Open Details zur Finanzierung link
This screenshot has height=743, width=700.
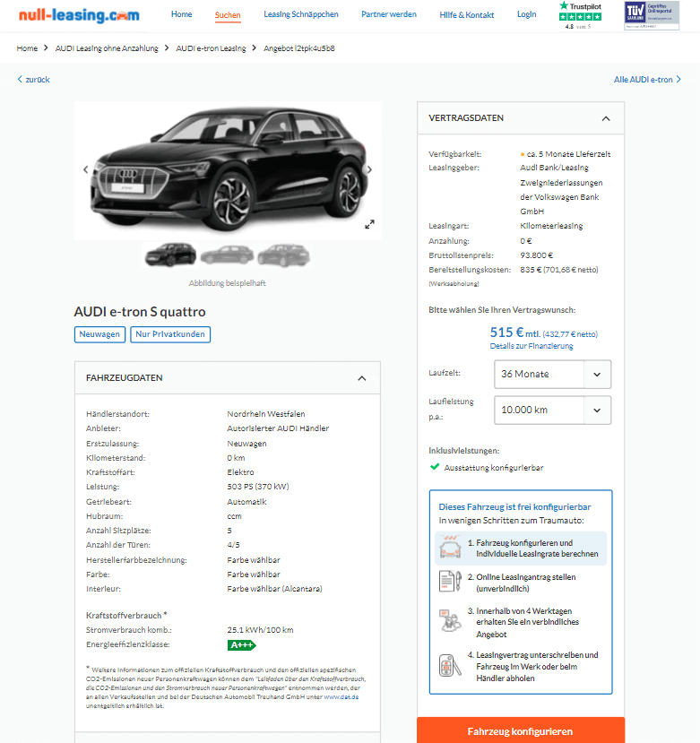[x=531, y=346]
